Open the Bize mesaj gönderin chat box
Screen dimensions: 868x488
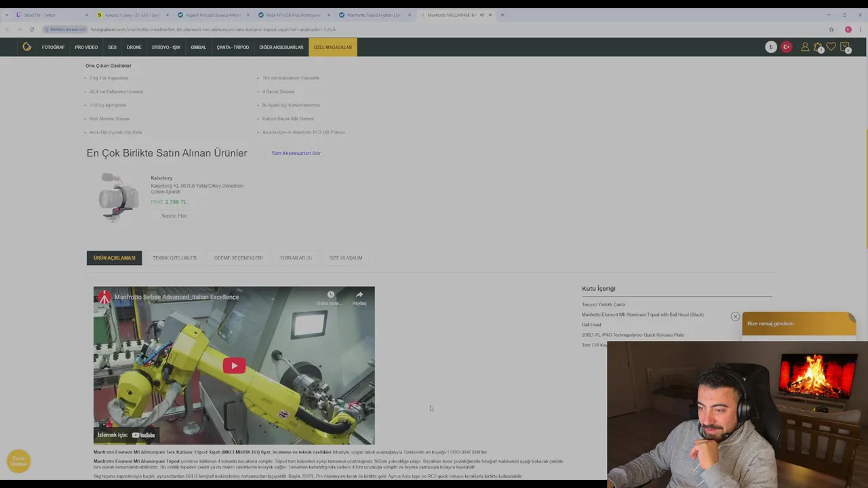pyautogui.click(x=798, y=323)
